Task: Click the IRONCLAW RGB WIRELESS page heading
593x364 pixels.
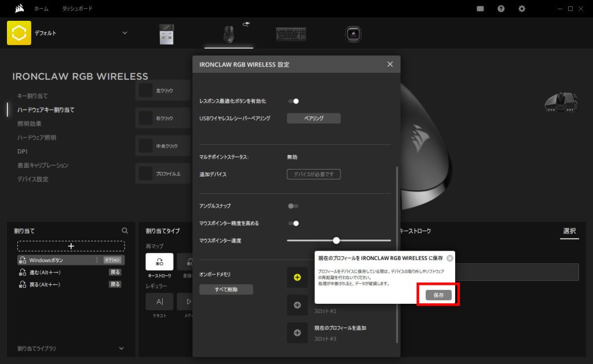Action: (80, 76)
